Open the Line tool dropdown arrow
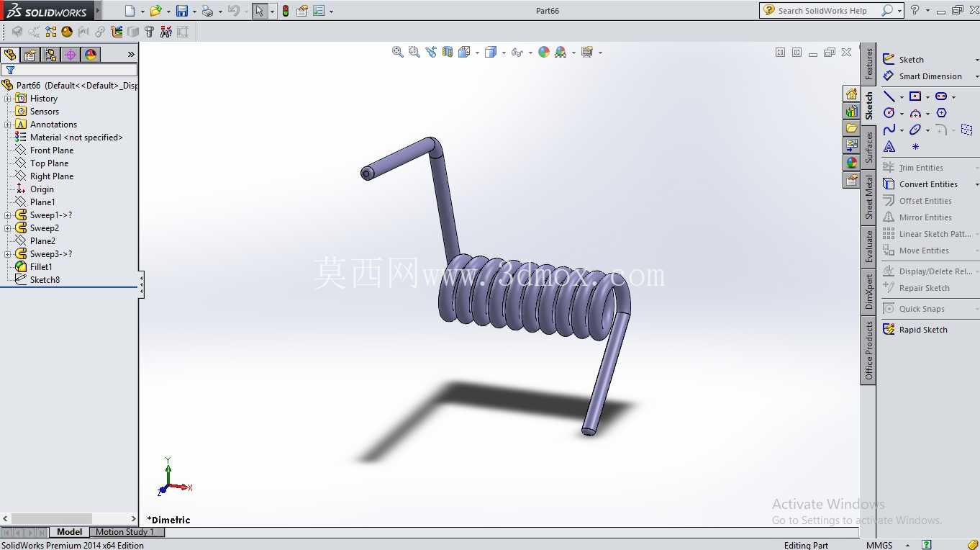 [x=902, y=97]
